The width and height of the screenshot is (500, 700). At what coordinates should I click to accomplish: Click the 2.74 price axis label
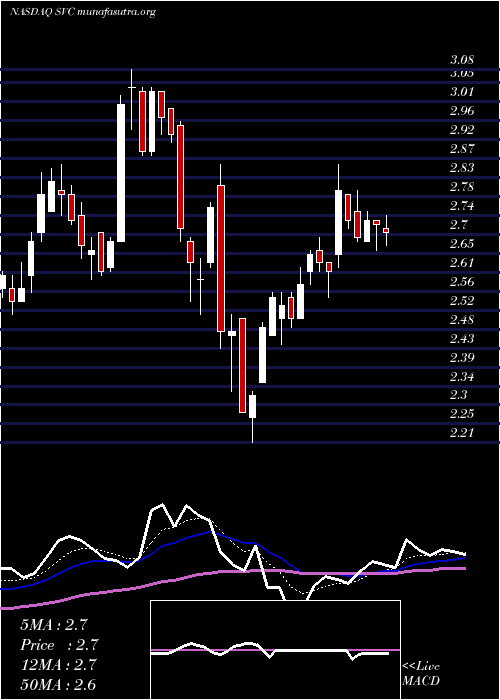click(461, 206)
